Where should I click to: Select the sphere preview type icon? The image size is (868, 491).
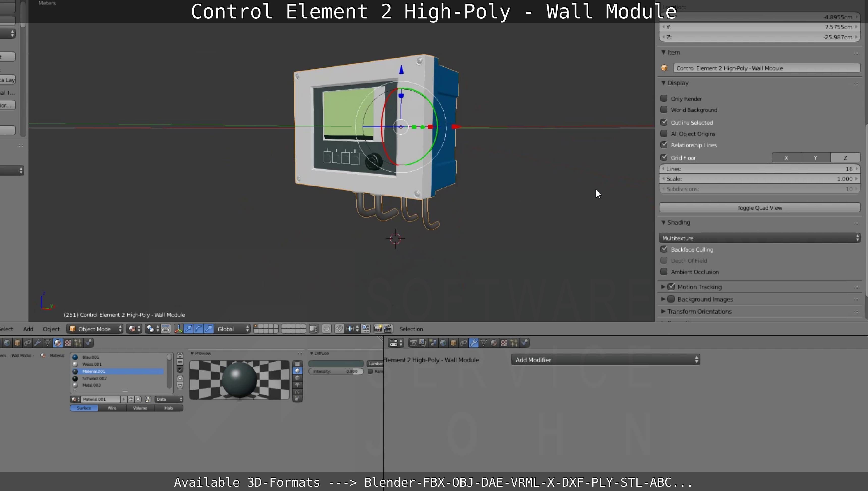[297, 371]
